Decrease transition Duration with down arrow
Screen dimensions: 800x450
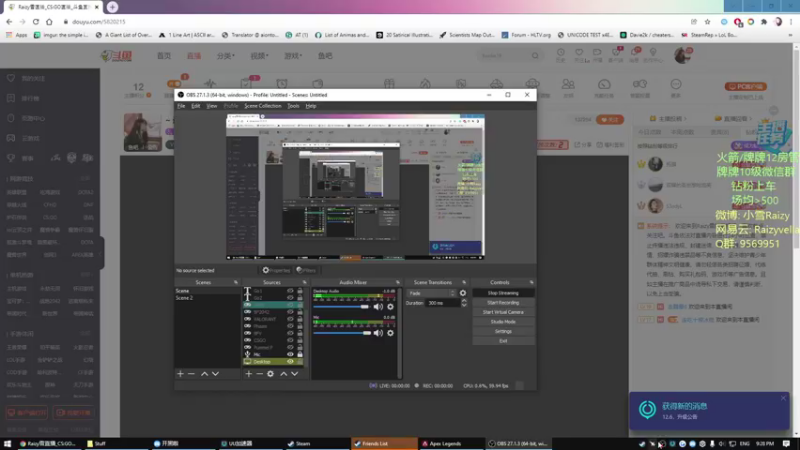point(464,305)
